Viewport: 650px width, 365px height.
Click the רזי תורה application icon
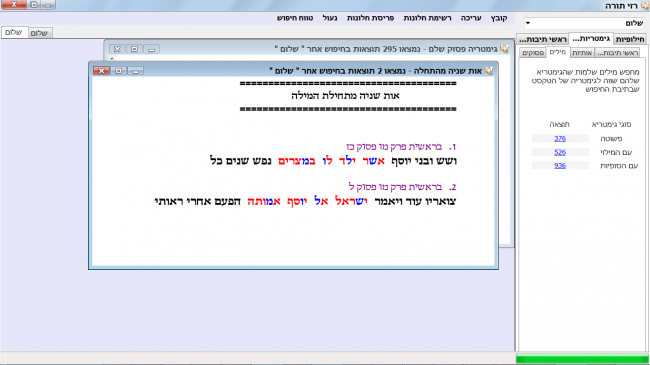click(645, 5)
